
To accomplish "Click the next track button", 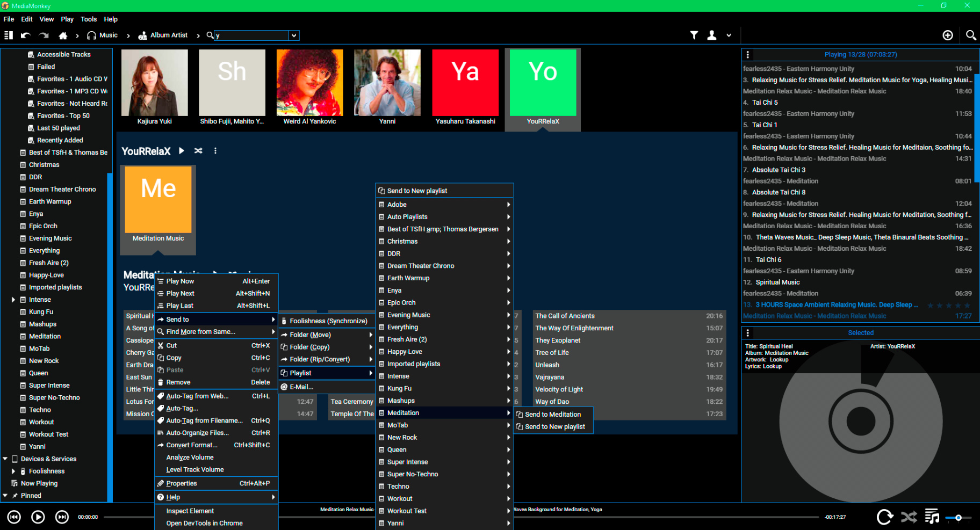I will point(62,517).
